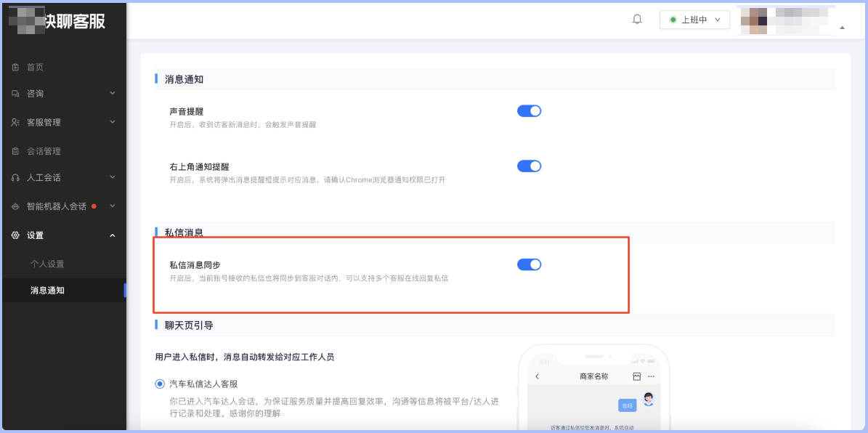Open the 上班中 status dropdown
Image resolution: width=868 pixels, height=433 pixels.
click(x=694, y=20)
